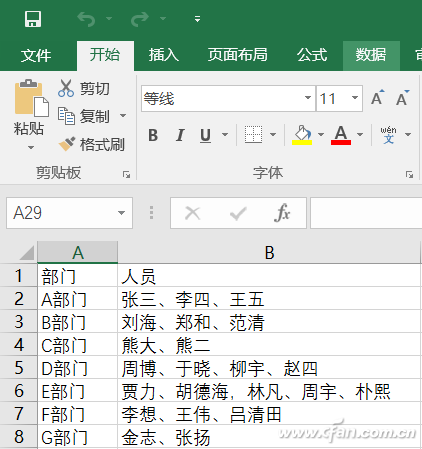Switch to the 数据 tab

371,55
